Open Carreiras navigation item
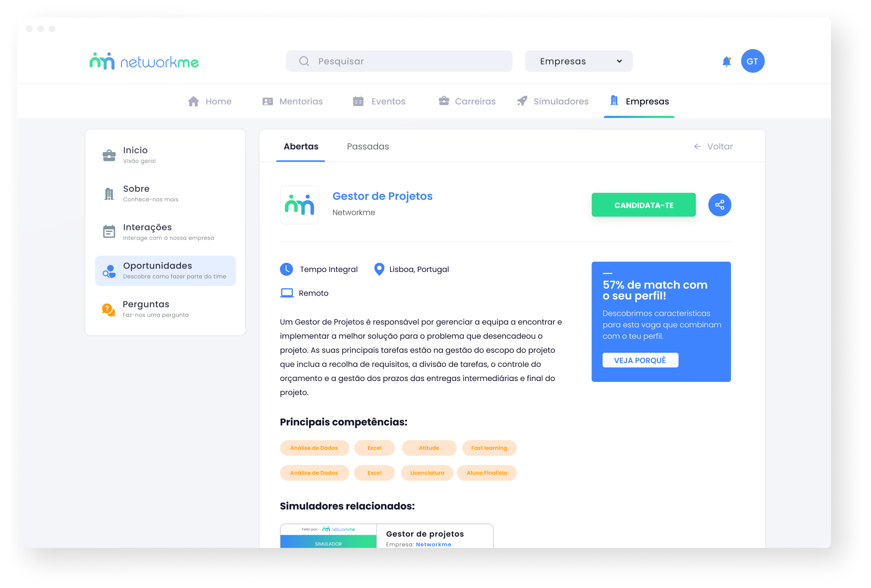Viewport: 871px width, 588px height. tap(467, 101)
